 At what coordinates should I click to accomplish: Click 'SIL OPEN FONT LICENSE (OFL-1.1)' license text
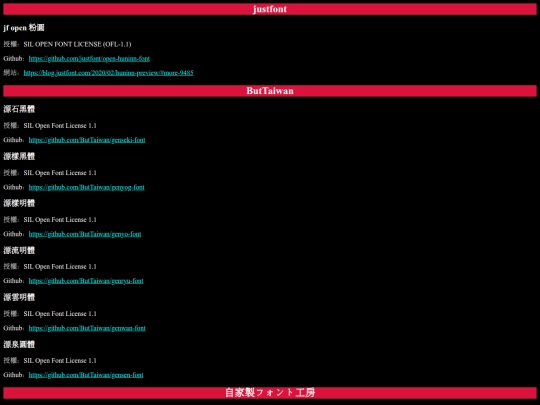pyautogui.click(x=77, y=44)
